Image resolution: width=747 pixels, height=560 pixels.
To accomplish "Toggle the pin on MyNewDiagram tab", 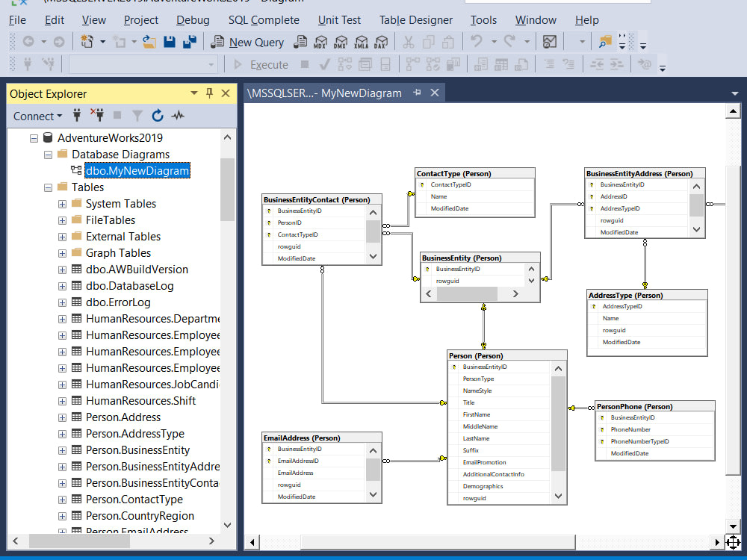I will [x=418, y=93].
